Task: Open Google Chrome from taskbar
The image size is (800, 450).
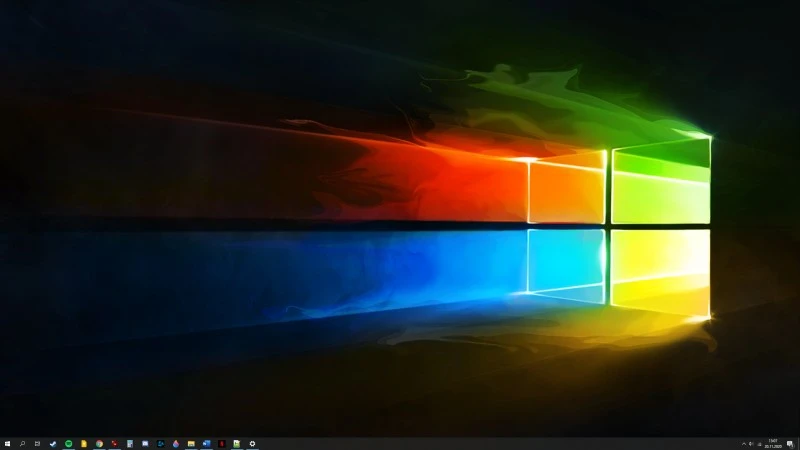Action: (99, 444)
